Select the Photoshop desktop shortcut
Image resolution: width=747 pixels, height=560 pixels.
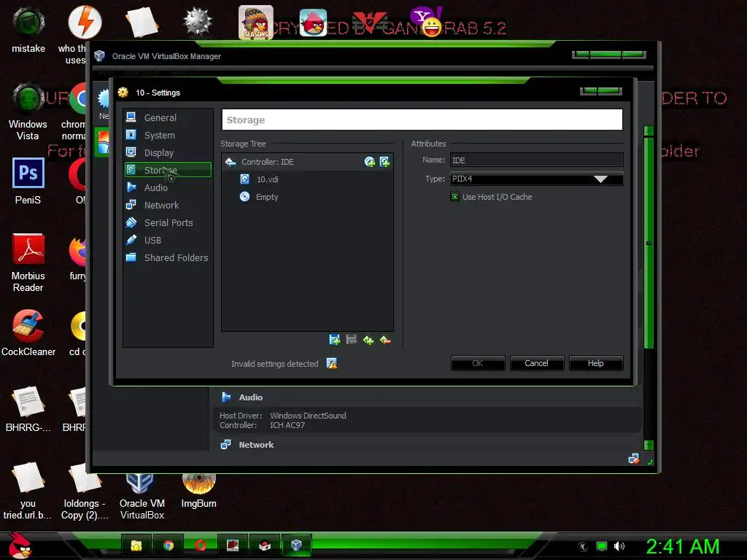pyautogui.click(x=28, y=181)
